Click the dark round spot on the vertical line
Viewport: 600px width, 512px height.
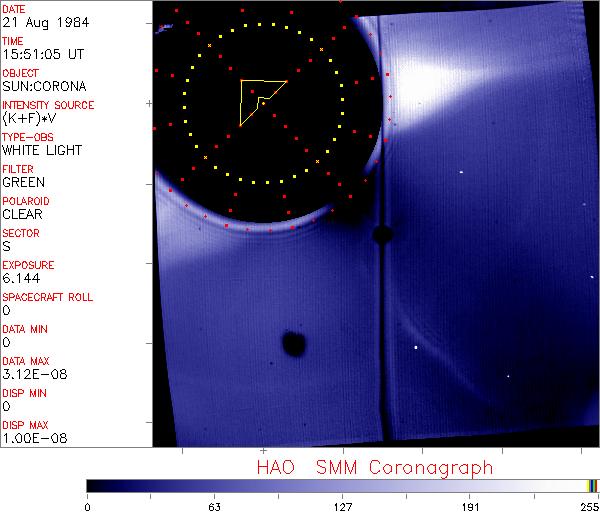point(381,235)
